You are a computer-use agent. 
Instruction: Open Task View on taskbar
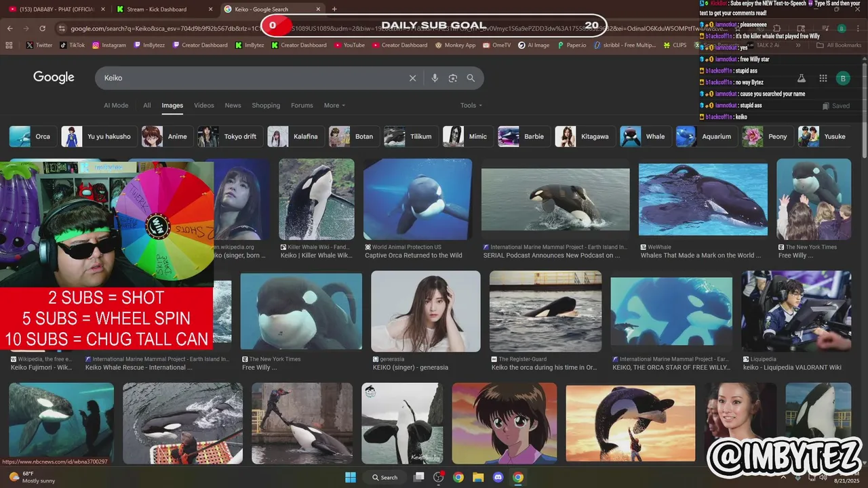point(419,477)
